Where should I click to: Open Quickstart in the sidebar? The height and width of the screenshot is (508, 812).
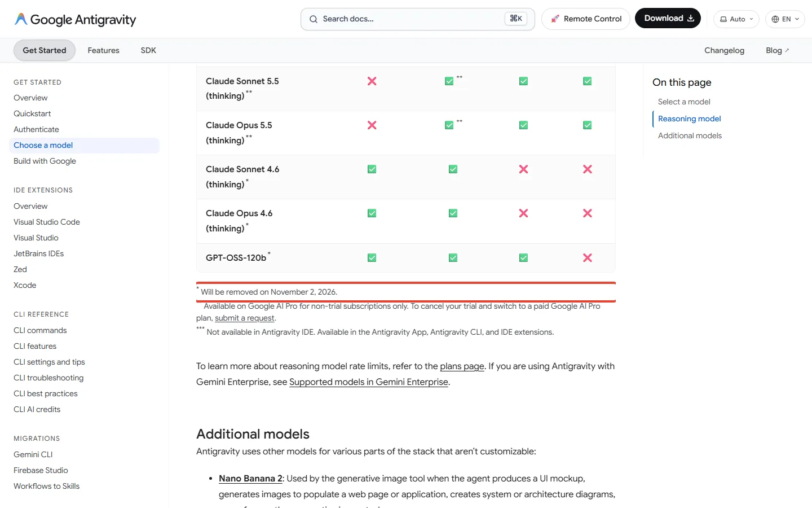click(x=32, y=113)
